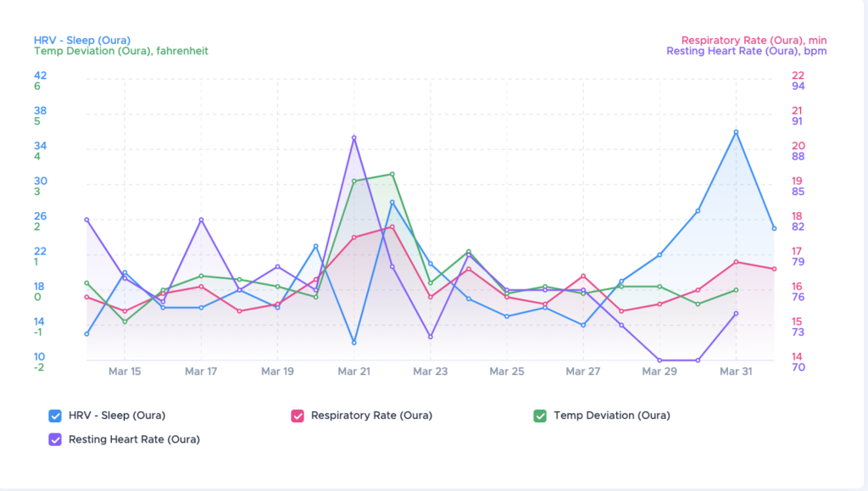Select the purple heart rate peak on Mar 21
Viewport: 868px width, 491px height.
[x=354, y=138]
